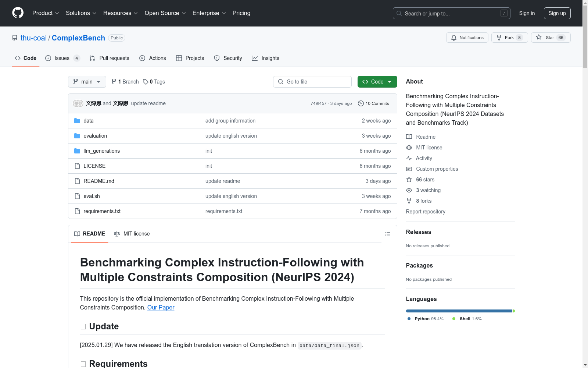Open the GitHub homepage logo

pyautogui.click(x=18, y=13)
